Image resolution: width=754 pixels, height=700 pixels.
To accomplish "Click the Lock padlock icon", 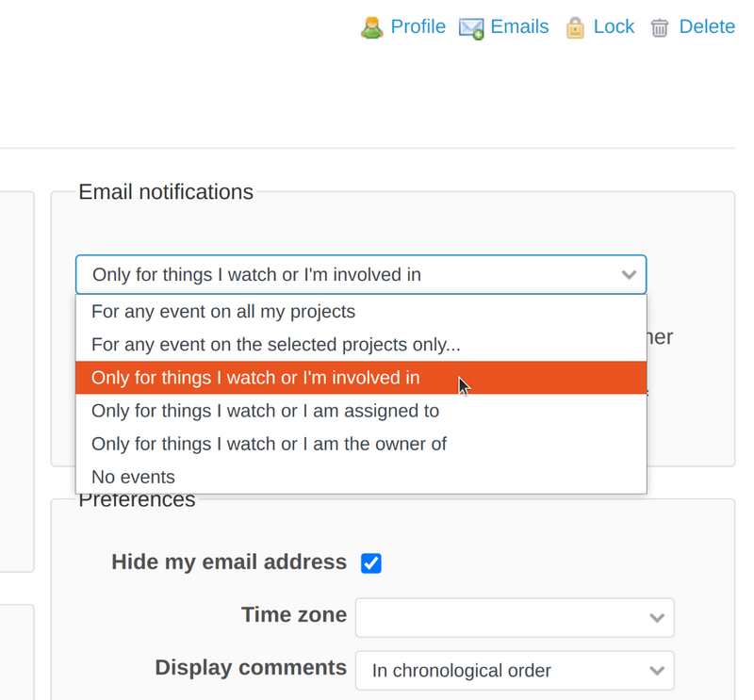I will click(x=575, y=28).
